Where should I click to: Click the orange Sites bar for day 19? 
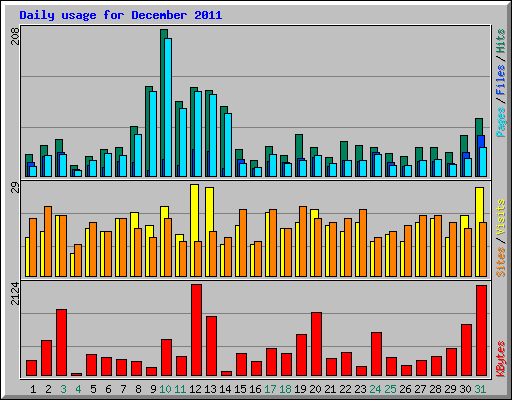(303, 241)
